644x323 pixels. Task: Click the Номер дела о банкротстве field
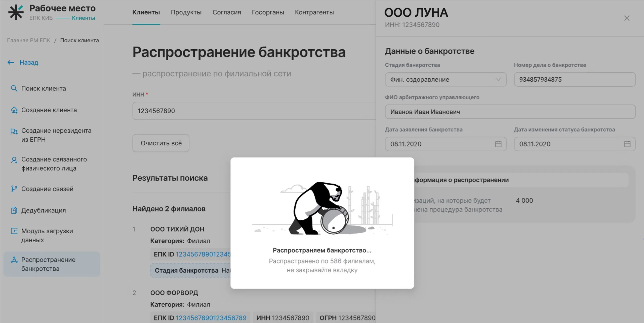click(x=575, y=80)
